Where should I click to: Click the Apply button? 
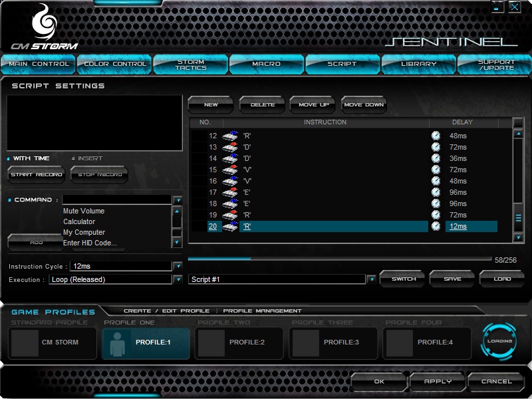pos(438,381)
